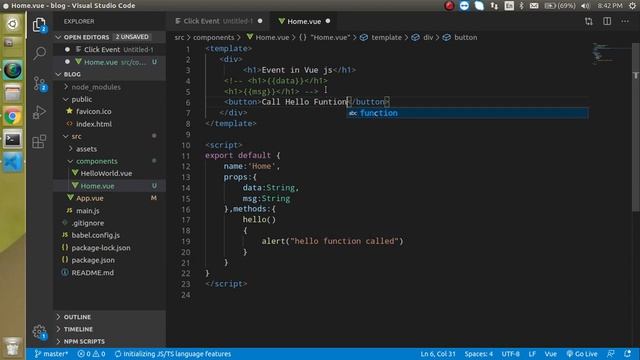
Task: Click the Spaces: 4 indentation setting
Action: coord(479,354)
